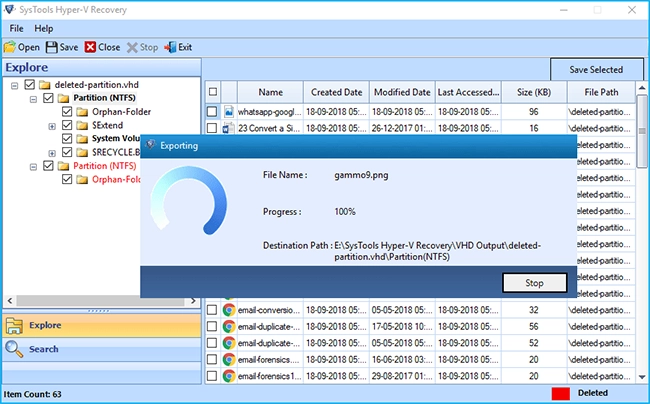Click Item Count: 63 status text
This screenshot has height=404, width=650.
[32, 394]
